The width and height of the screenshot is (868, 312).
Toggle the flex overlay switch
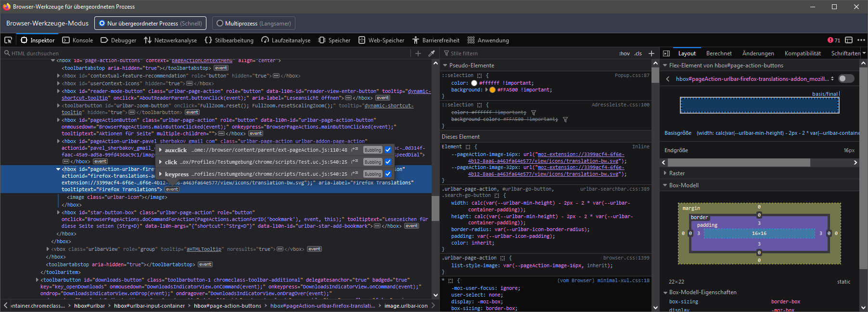pyautogui.click(x=846, y=78)
